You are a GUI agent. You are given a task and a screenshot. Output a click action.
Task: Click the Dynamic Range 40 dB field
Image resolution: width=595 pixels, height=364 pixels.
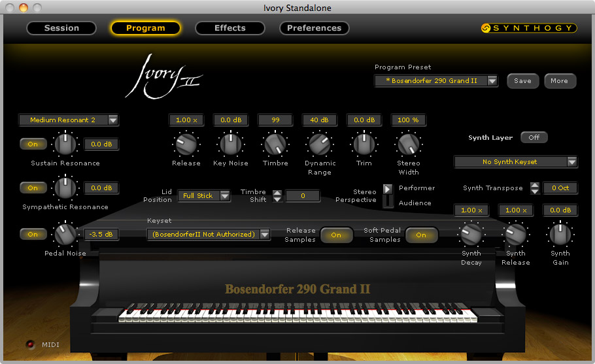[320, 120]
